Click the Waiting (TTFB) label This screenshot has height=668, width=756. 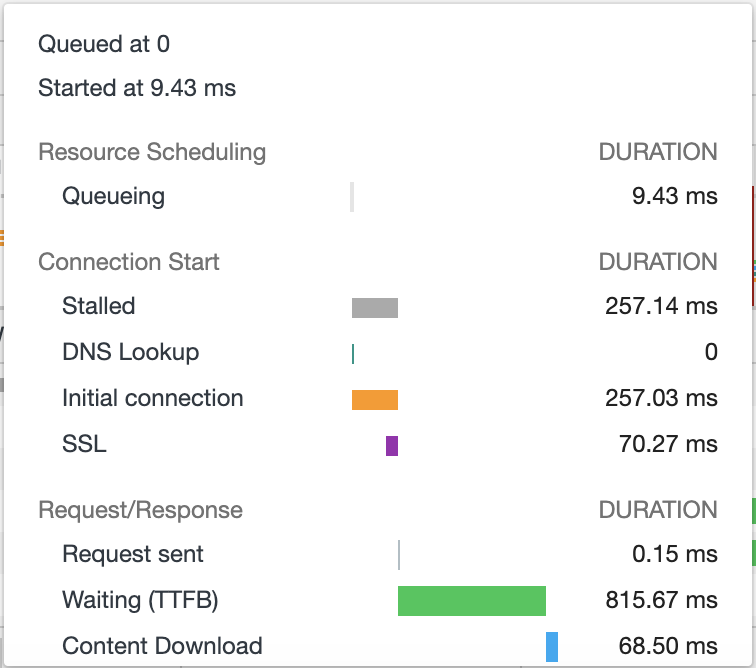[140, 600]
